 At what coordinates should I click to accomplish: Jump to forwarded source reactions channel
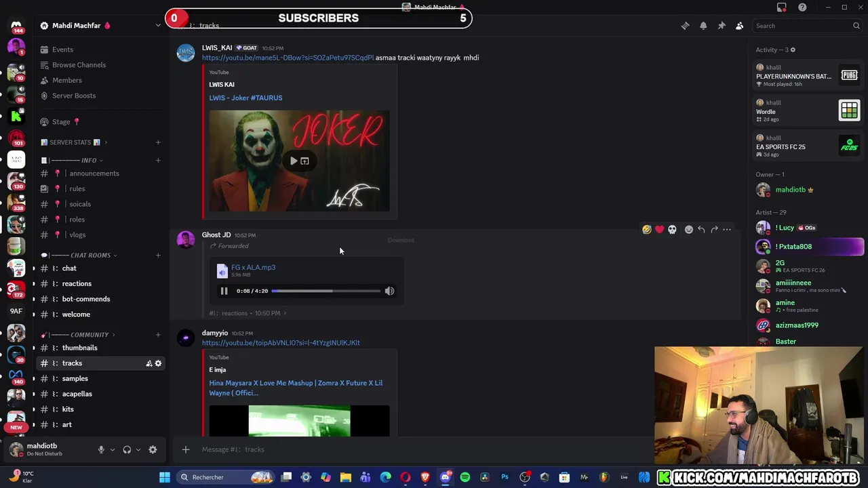pos(248,313)
